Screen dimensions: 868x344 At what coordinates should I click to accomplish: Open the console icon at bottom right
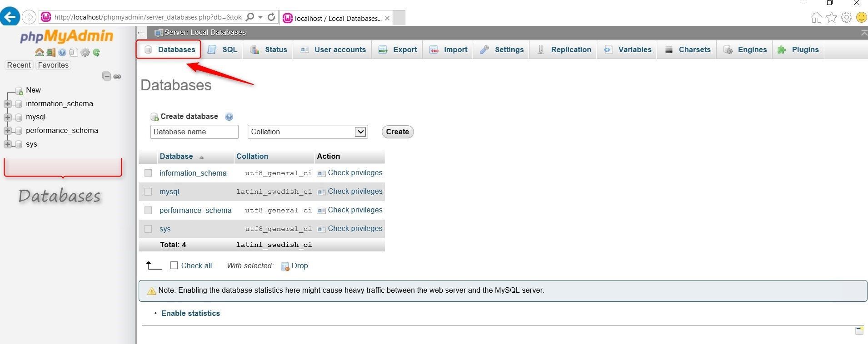(859, 330)
